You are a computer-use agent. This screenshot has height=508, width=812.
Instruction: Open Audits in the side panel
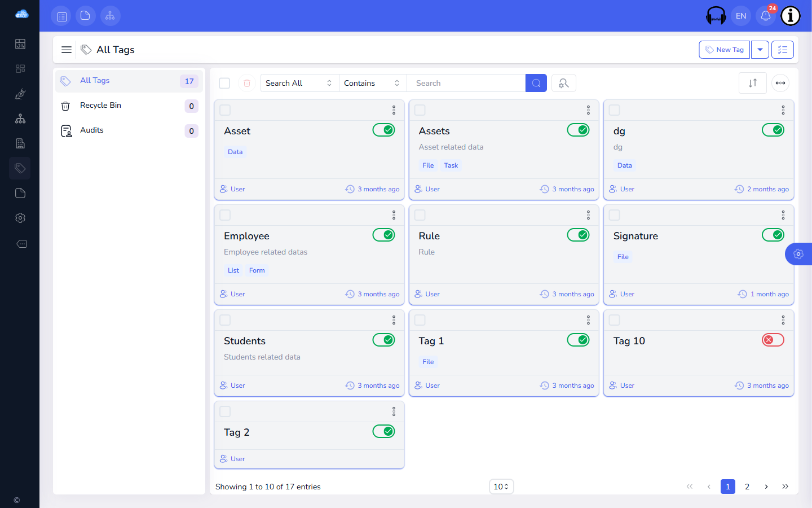tap(129, 130)
